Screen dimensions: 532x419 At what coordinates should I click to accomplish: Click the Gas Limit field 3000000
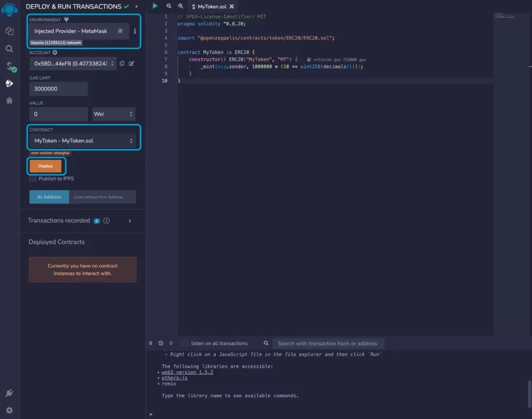(x=58, y=88)
